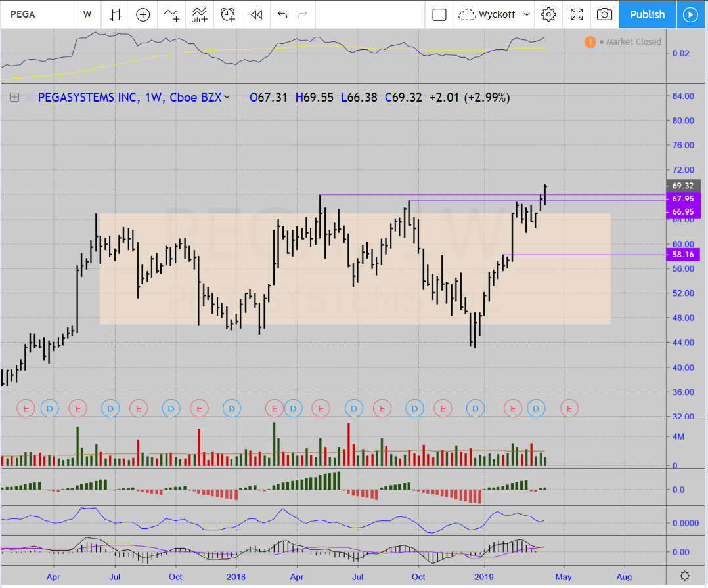The width and height of the screenshot is (708, 588).
Task: Undo the last chart action
Action: pos(282,14)
